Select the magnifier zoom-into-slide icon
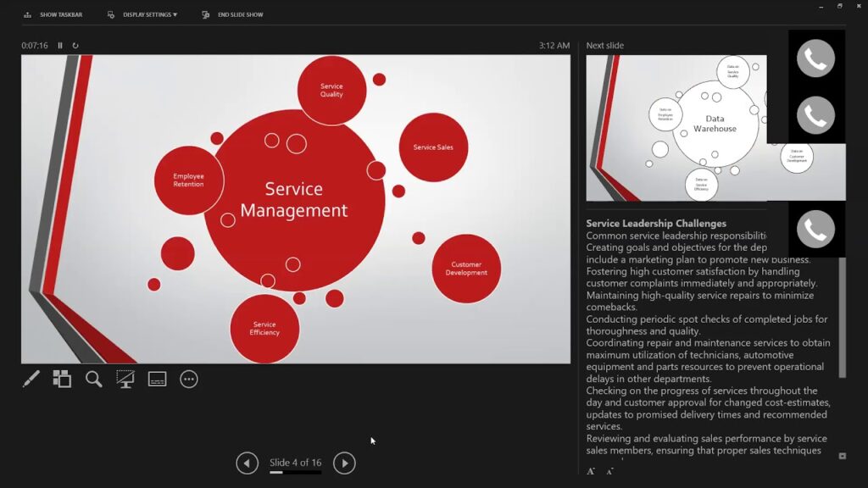 pyautogui.click(x=93, y=379)
